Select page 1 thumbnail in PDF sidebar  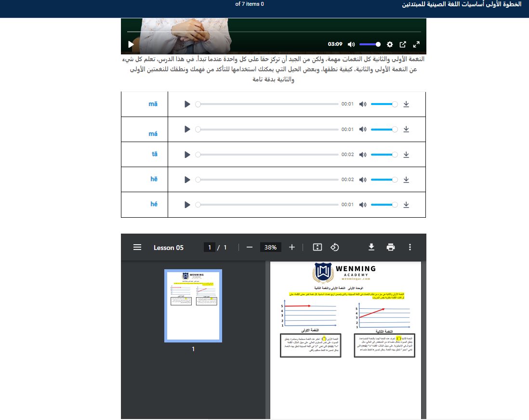point(193,306)
